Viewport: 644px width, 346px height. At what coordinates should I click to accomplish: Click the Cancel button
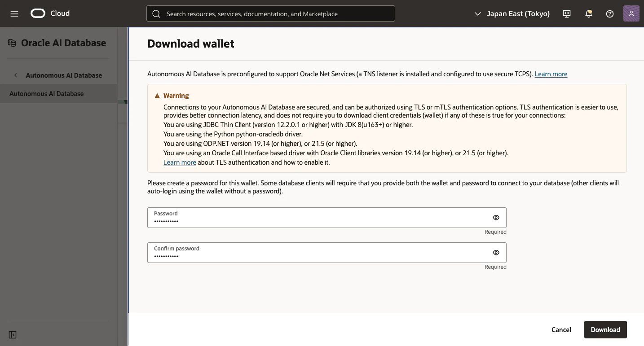561,330
